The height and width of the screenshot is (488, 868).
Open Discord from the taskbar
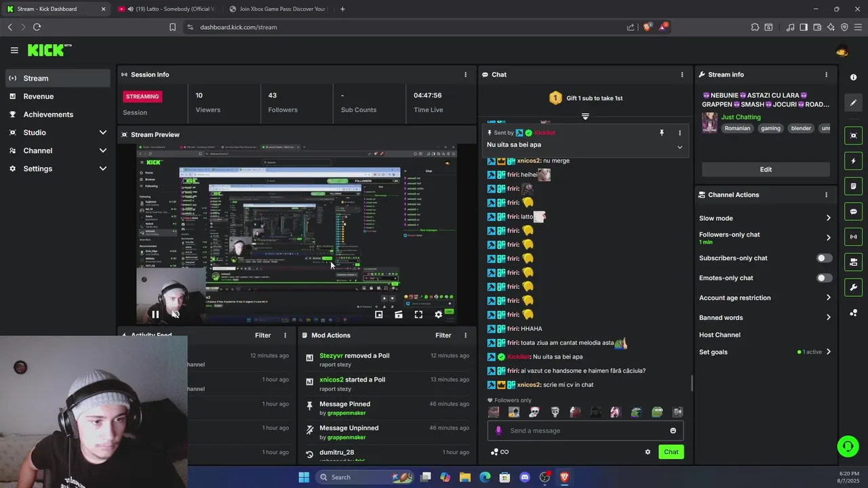(x=524, y=477)
